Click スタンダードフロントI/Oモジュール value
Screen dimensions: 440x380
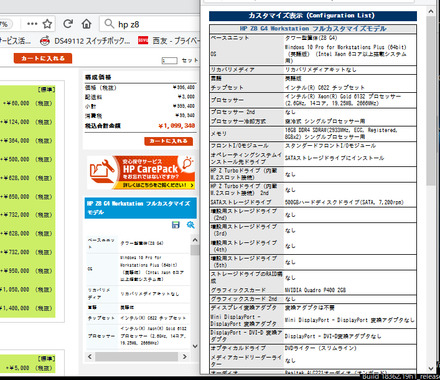(330, 146)
